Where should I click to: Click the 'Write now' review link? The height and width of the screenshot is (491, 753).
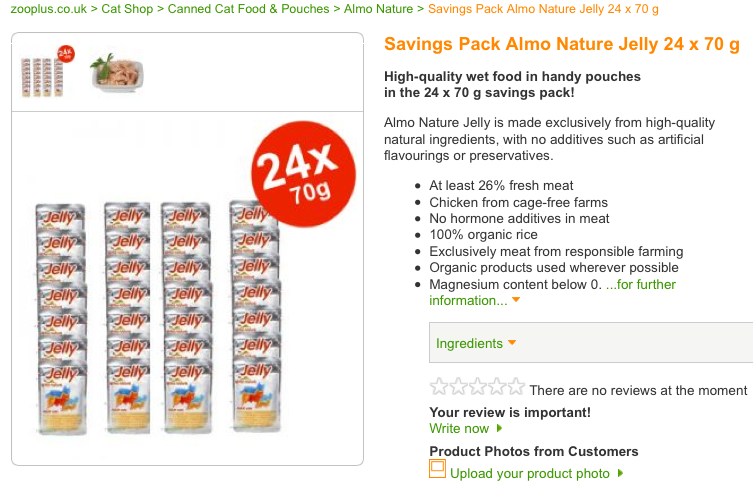(459, 428)
